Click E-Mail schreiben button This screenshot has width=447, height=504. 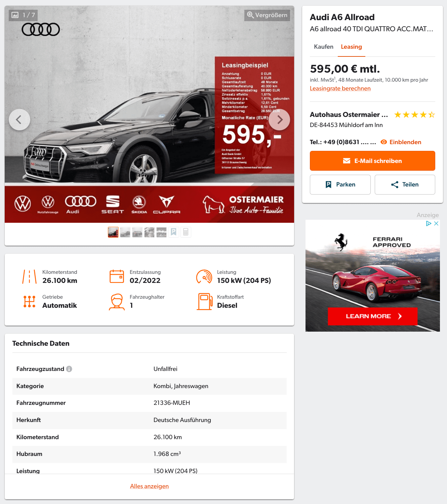(x=372, y=161)
